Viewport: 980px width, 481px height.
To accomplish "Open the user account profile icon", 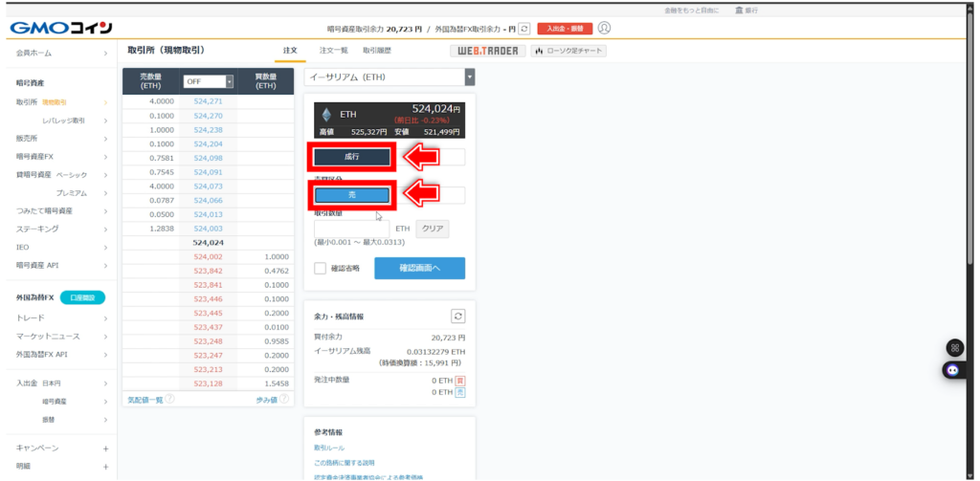I will [604, 29].
